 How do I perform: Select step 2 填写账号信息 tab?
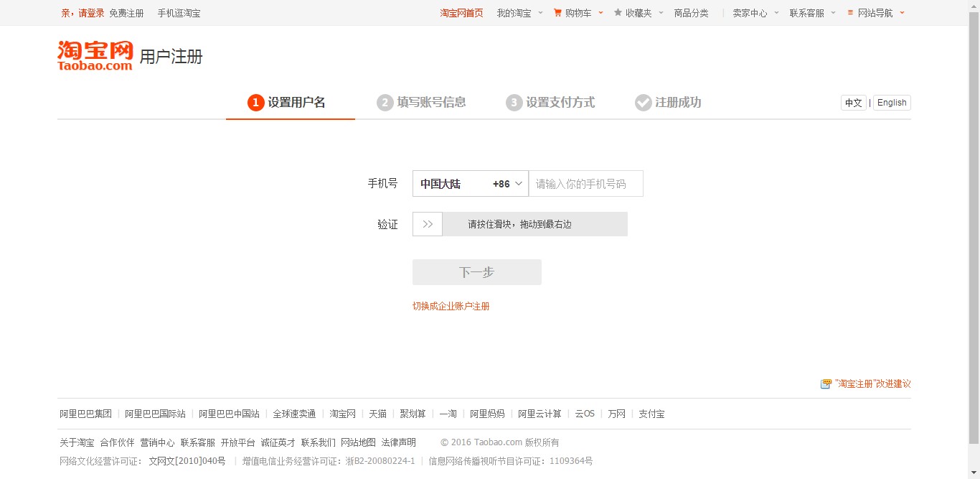422,103
